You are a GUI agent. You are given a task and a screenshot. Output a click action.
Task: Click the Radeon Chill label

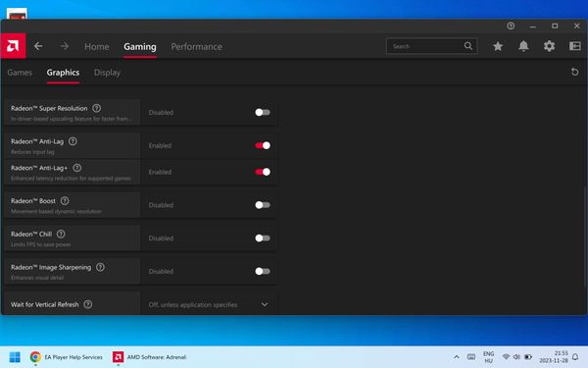tap(31, 234)
